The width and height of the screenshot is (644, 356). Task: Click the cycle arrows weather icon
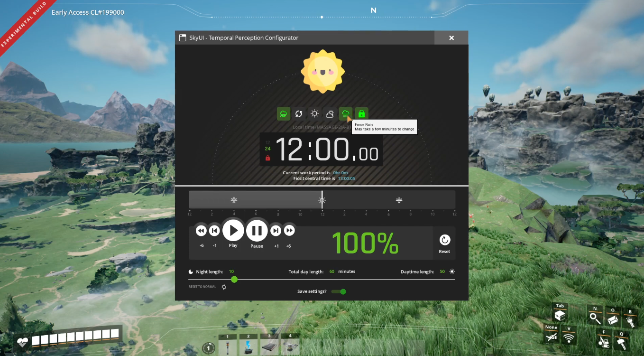(x=299, y=114)
